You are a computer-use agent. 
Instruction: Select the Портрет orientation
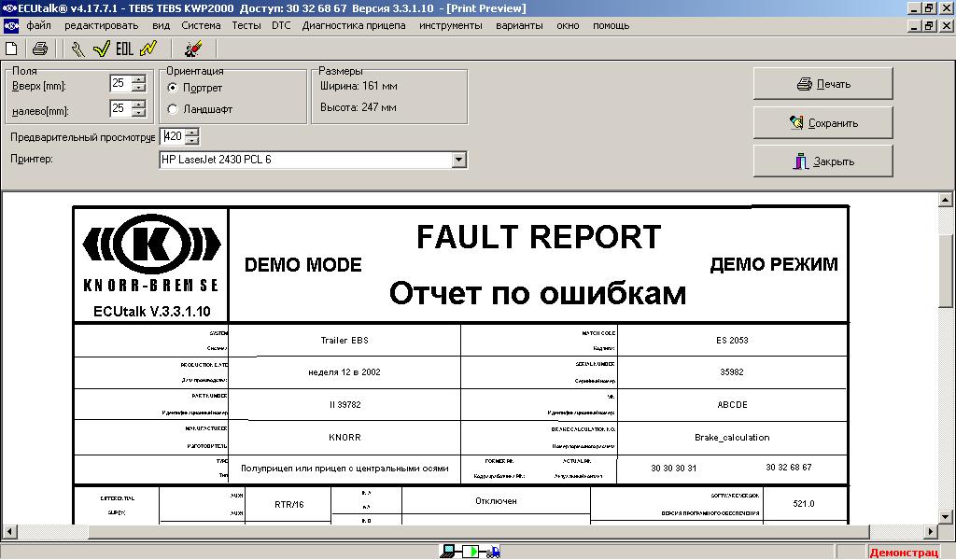pos(173,88)
